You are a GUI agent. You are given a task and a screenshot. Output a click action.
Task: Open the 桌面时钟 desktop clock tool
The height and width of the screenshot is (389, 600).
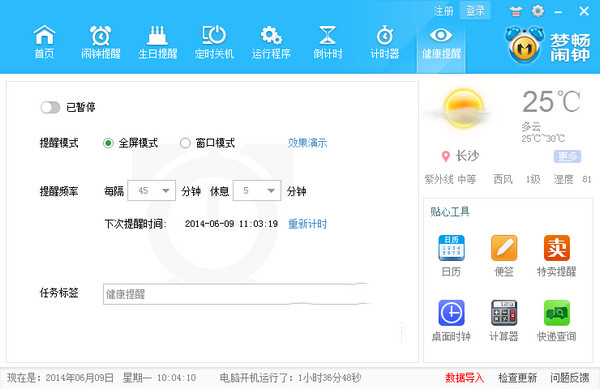[451, 321]
